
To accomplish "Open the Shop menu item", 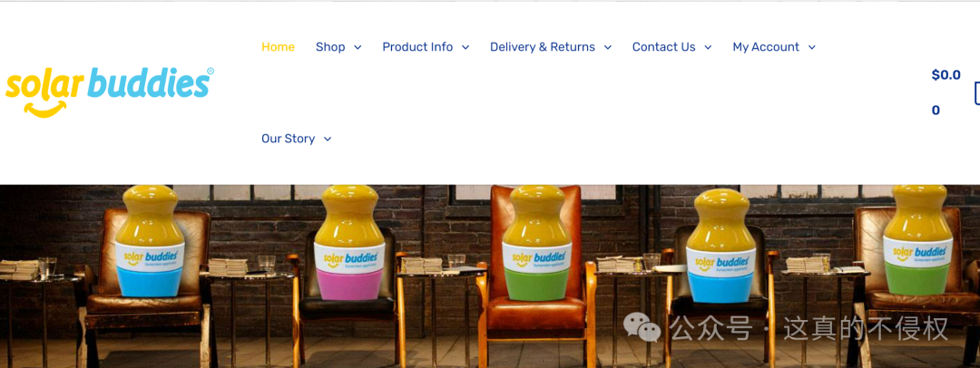I will pyautogui.click(x=330, y=47).
